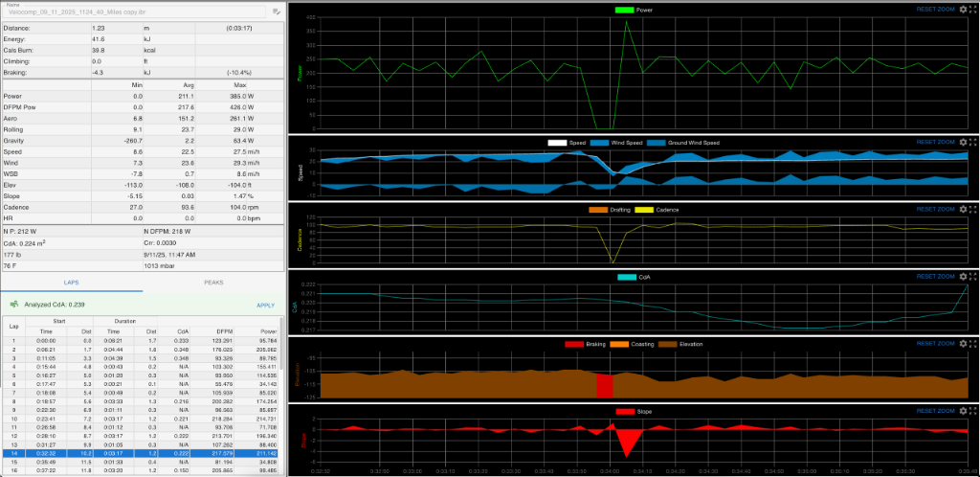
Task: Select lap 1 row starting 0:00:00
Action: point(143,340)
